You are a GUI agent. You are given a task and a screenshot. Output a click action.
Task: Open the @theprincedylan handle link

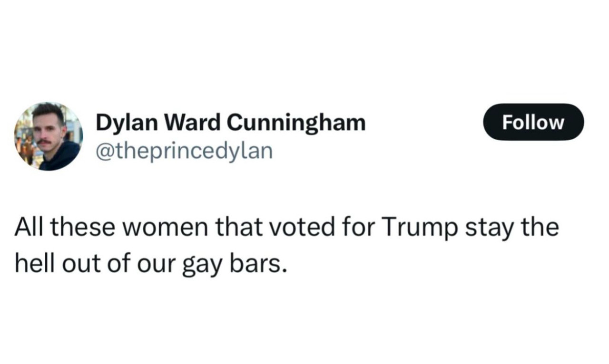point(185,151)
